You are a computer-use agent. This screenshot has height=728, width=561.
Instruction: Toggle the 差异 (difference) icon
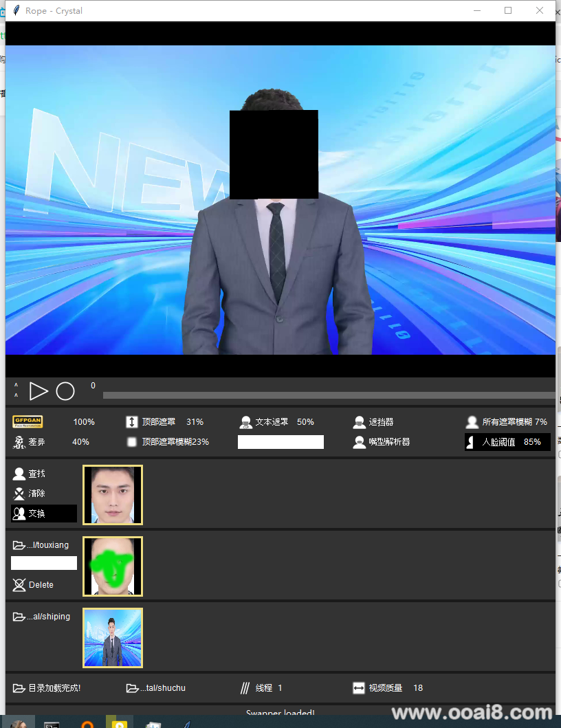[19, 442]
